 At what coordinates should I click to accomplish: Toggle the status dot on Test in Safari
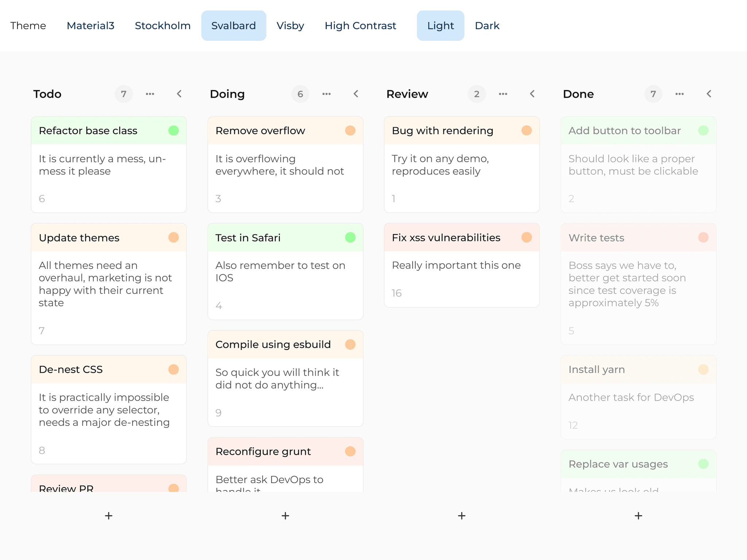click(x=350, y=237)
